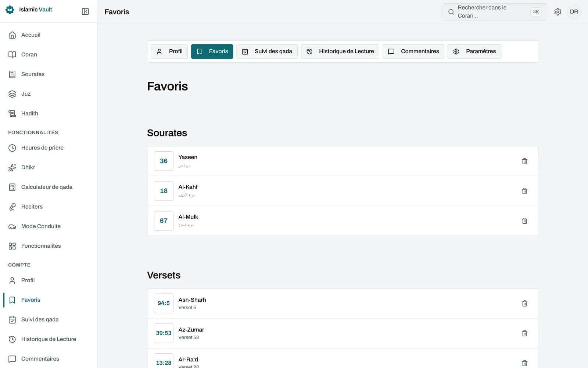
Task: Open the Al-Kahf surah entry
Action: click(x=343, y=191)
